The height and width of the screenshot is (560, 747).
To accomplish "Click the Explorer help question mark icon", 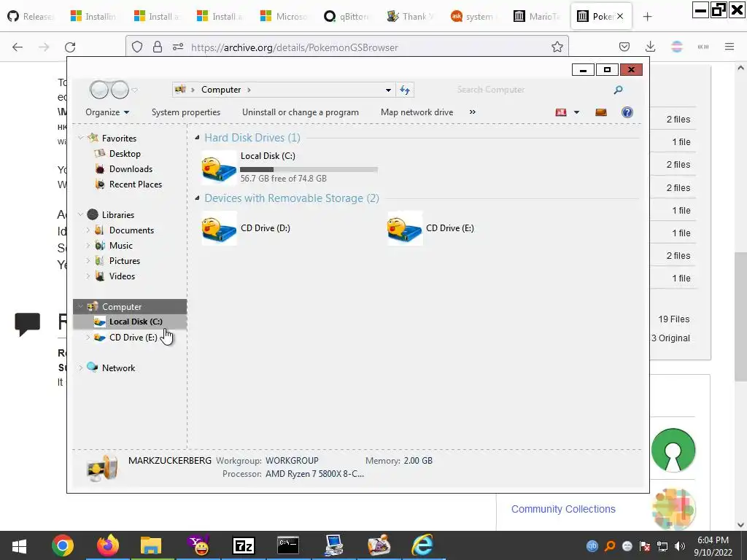I will point(627,112).
